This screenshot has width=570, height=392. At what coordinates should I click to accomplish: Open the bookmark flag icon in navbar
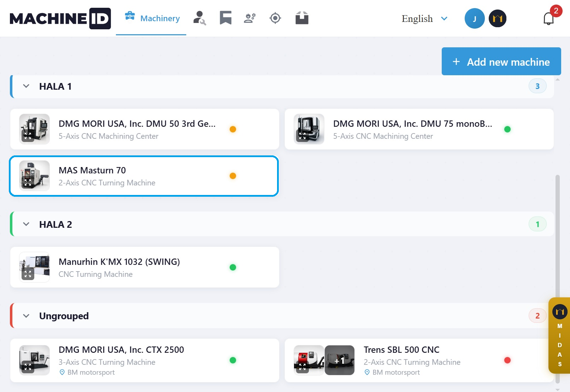click(x=225, y=18)
